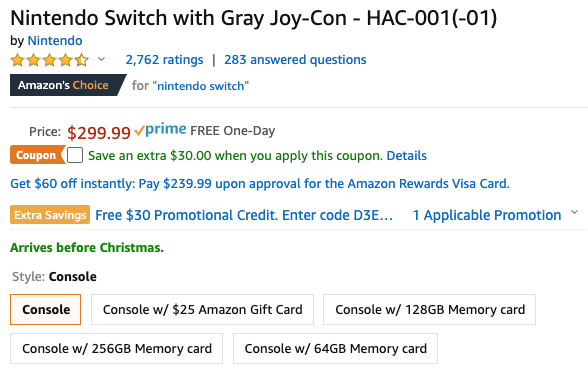Select the Console style option

tap(45, 309)
